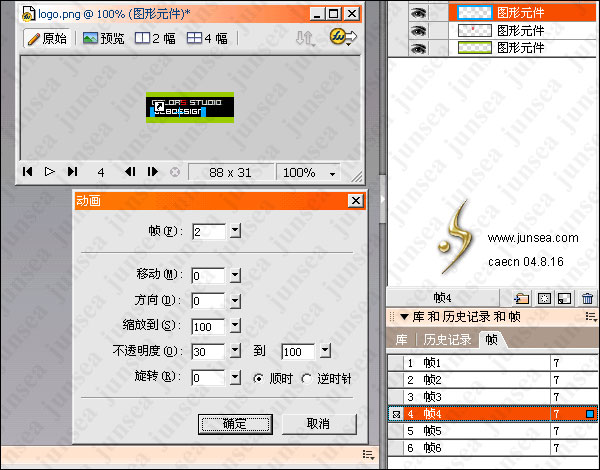Click the play button in the document window

(50, 172)
